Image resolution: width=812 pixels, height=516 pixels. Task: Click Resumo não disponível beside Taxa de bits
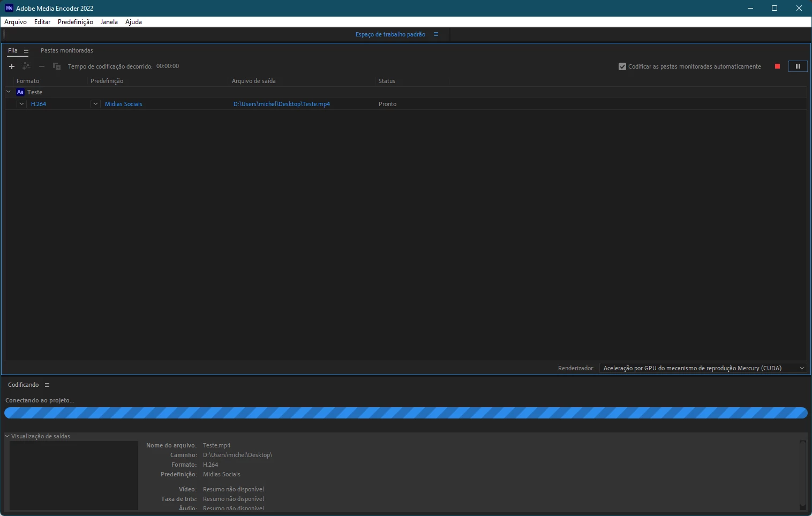(x=234, y=499)
